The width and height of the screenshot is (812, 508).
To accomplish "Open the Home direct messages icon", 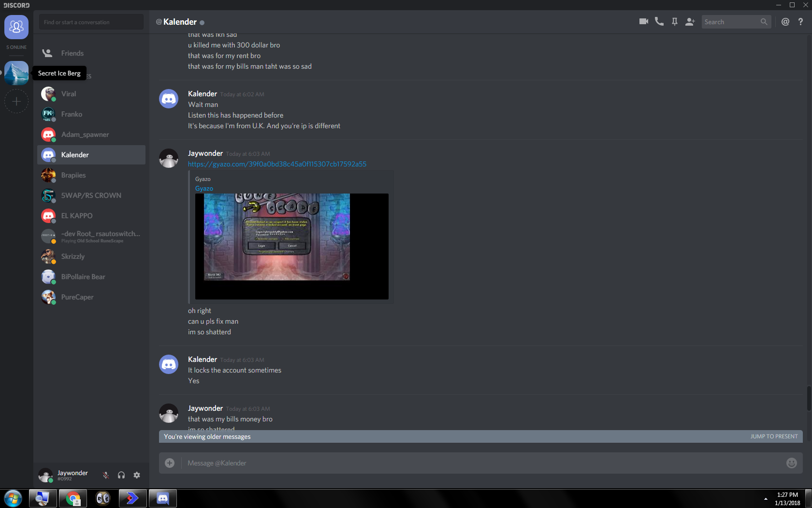I will [16, 27].
